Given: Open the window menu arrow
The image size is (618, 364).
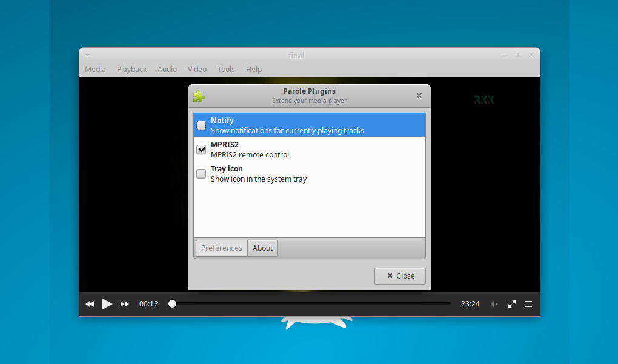Looking at the screenshot, I should [87, 55].
